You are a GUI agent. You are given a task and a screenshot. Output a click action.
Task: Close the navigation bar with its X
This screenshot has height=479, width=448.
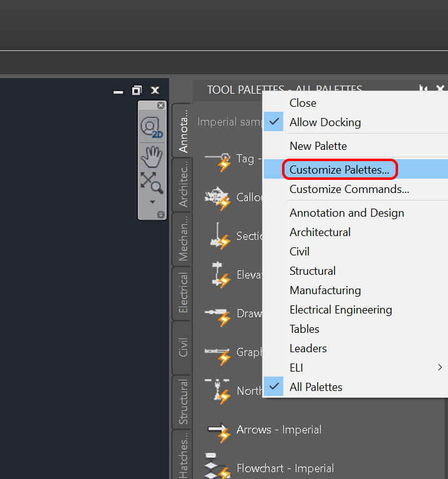tap(161, 106)
